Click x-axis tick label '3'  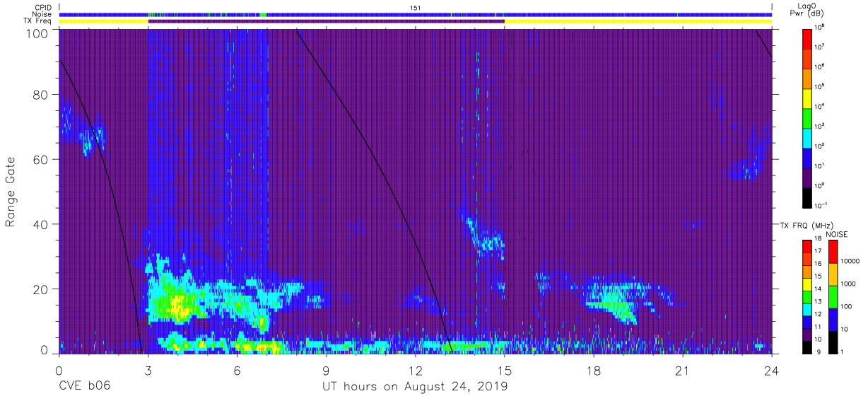tap(148, 371)
